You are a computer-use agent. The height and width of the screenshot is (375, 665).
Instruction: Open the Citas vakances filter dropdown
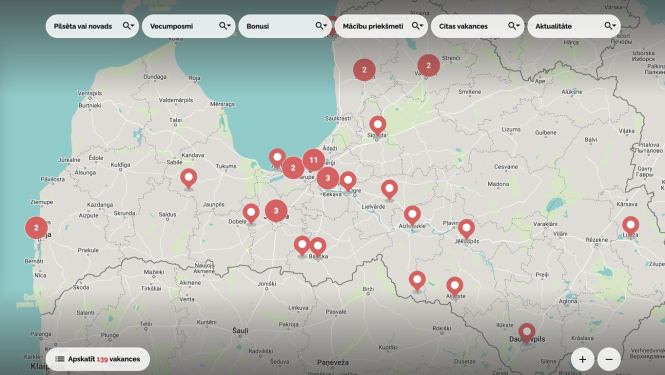point(478,26)
